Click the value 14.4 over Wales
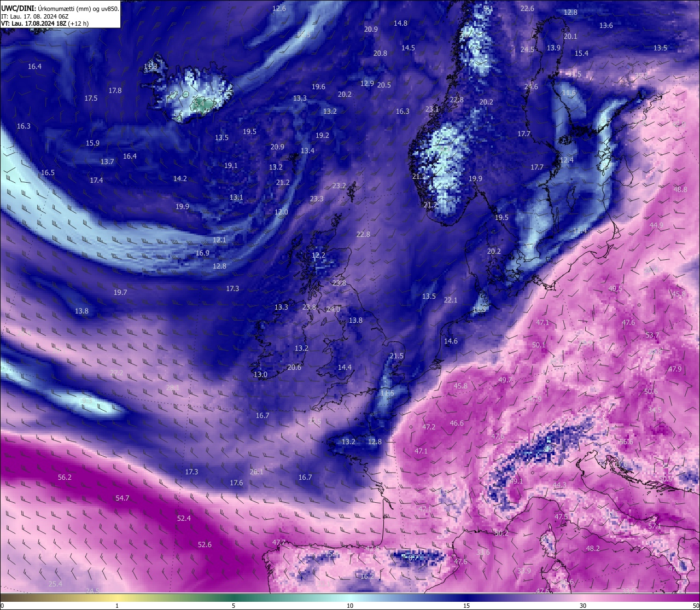The image size is (700, 610). [345, 367]
